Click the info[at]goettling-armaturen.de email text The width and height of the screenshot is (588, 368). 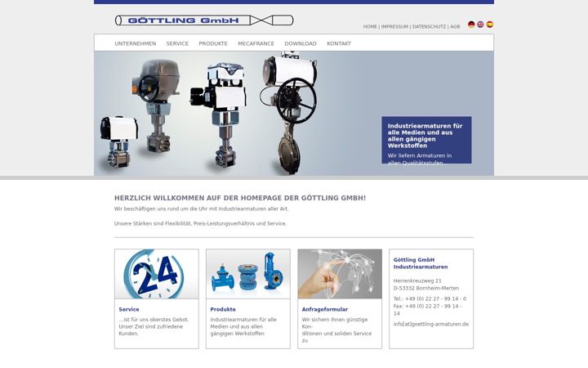pos(431,324)
